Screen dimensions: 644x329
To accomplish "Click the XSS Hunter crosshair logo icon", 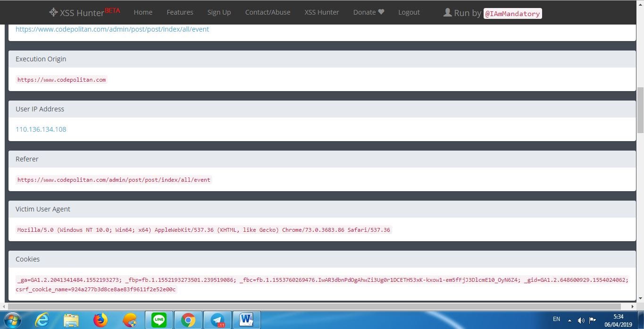I will click(x=53, y=12).
